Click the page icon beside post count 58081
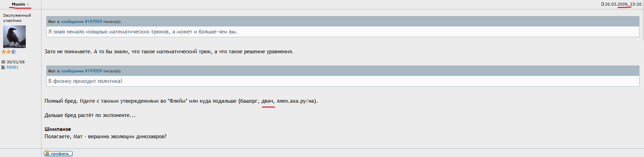This screenshot has width=644, height=157. point(3,67)
